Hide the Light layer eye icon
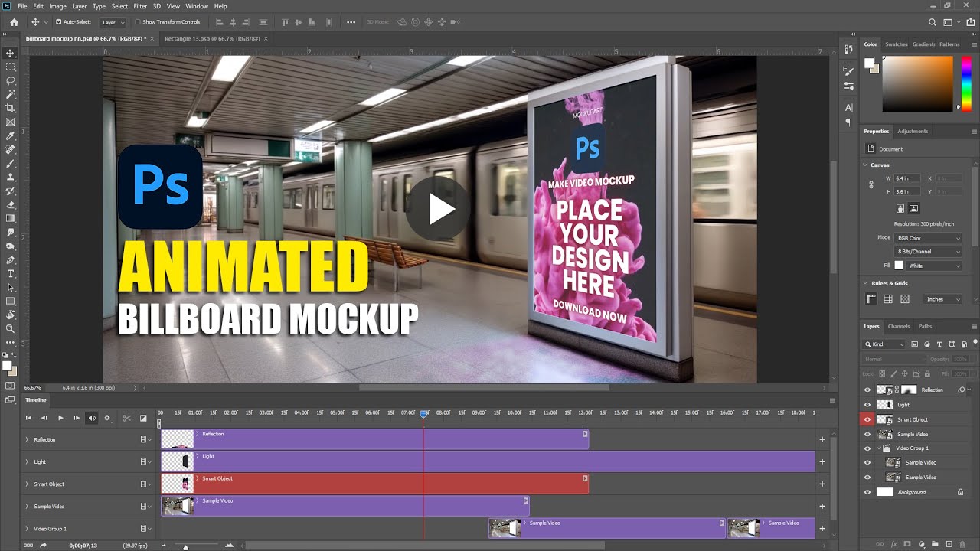980x551 pixels. (867, 405)
